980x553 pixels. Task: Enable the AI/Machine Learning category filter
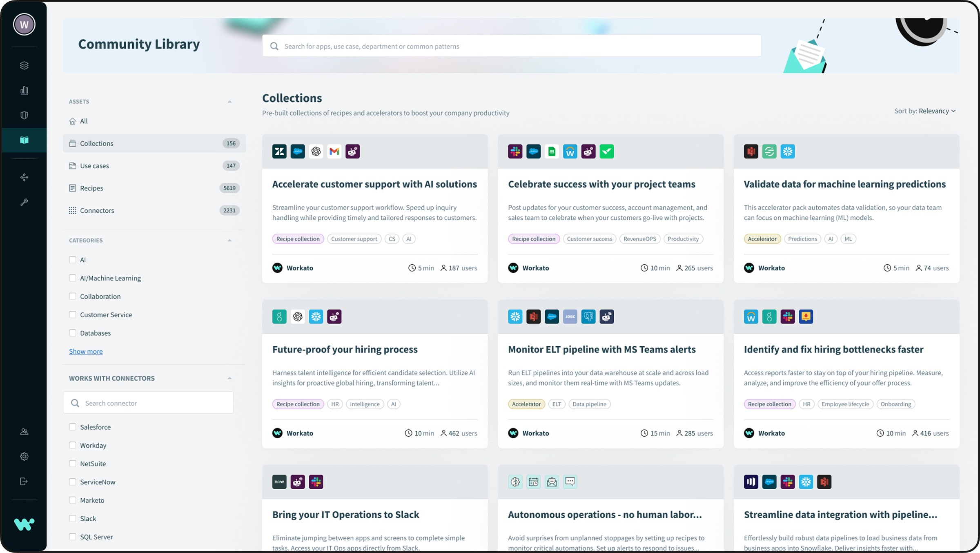click(73, 278)
